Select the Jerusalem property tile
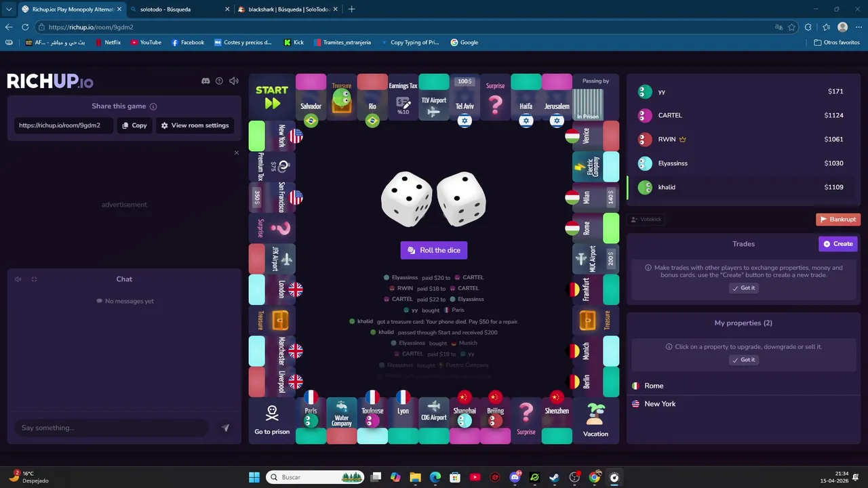 [557, 98]
